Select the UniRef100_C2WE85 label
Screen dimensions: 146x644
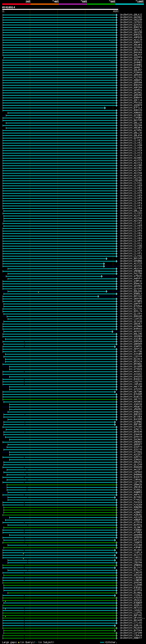pos(131,580)
